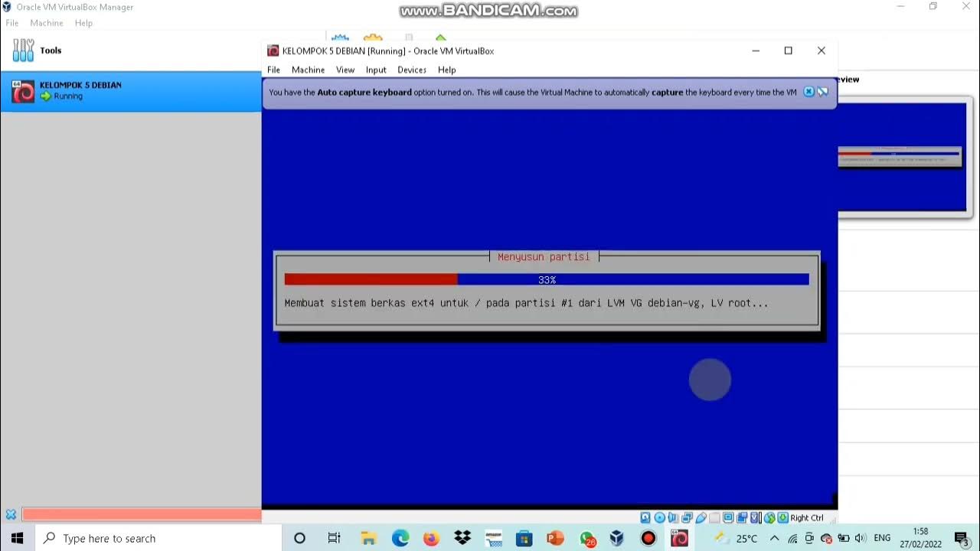Open Help menu of the VM window
The height and width of the screenshot is (551, 980).
click(447, 70)
